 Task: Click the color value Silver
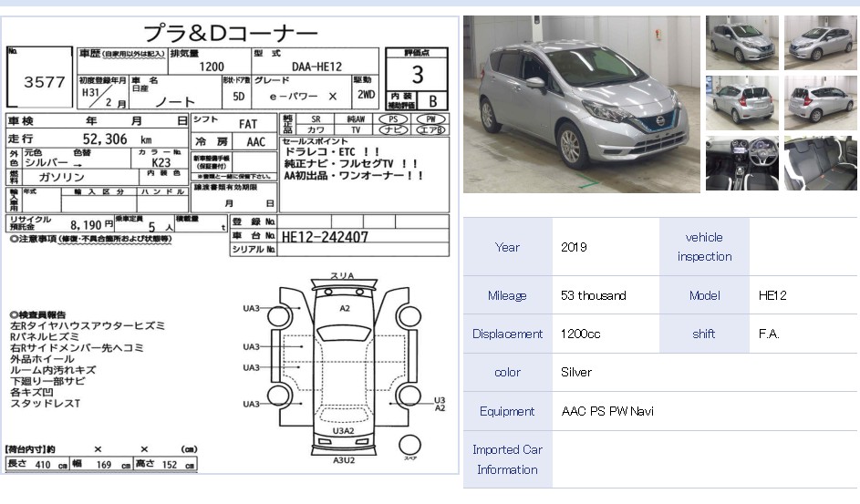point(575,373)
